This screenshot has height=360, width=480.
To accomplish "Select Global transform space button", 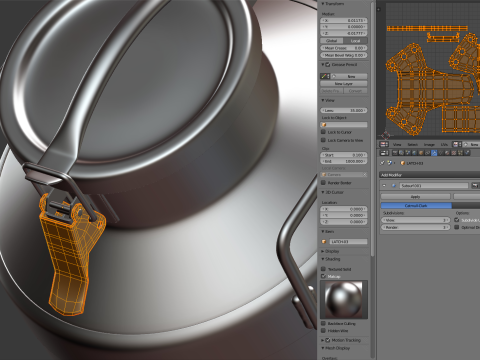I will (x=332, y=41).
